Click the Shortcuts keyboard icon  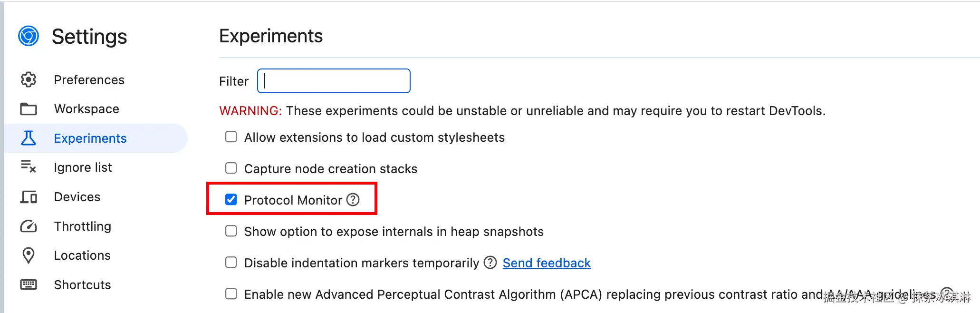pos(29,284)
